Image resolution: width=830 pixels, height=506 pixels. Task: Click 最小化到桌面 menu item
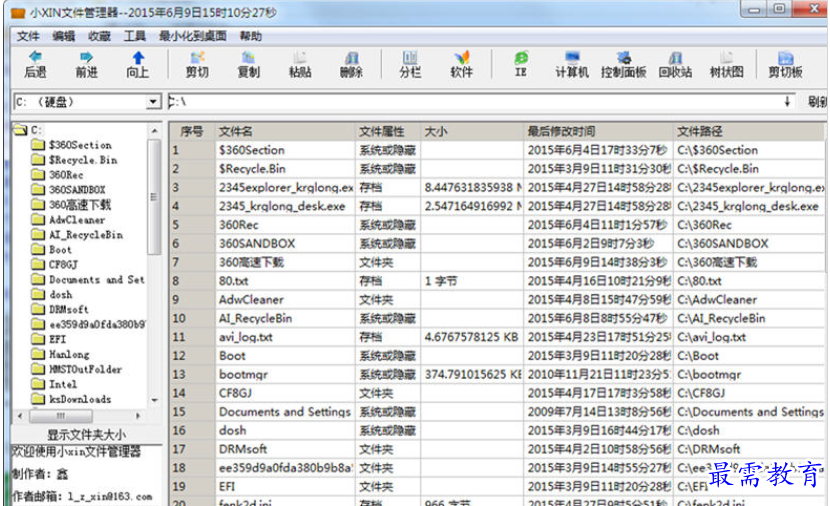coord(193,36)
